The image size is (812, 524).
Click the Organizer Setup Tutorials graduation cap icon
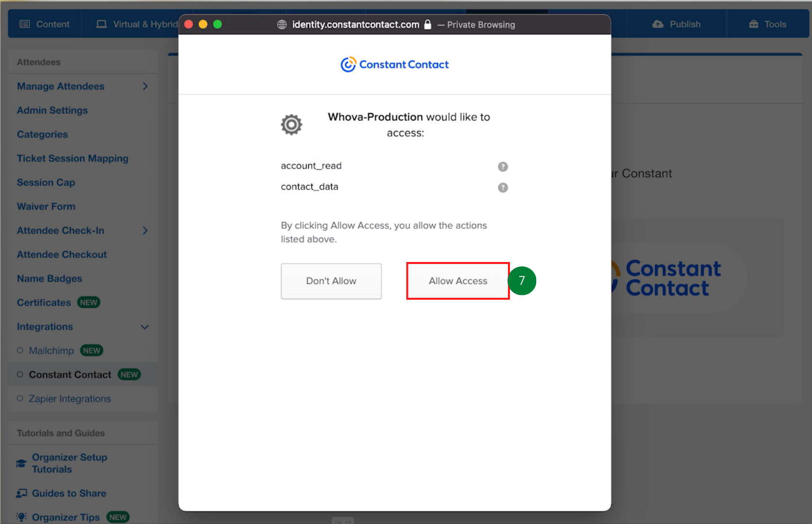[21, 463]
